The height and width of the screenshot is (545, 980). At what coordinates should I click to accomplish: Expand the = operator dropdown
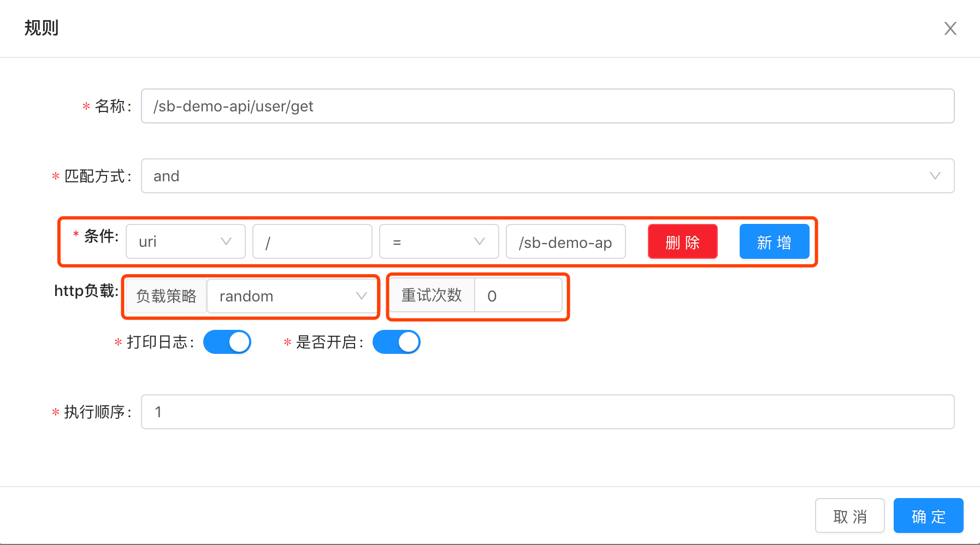pos(439,241)
